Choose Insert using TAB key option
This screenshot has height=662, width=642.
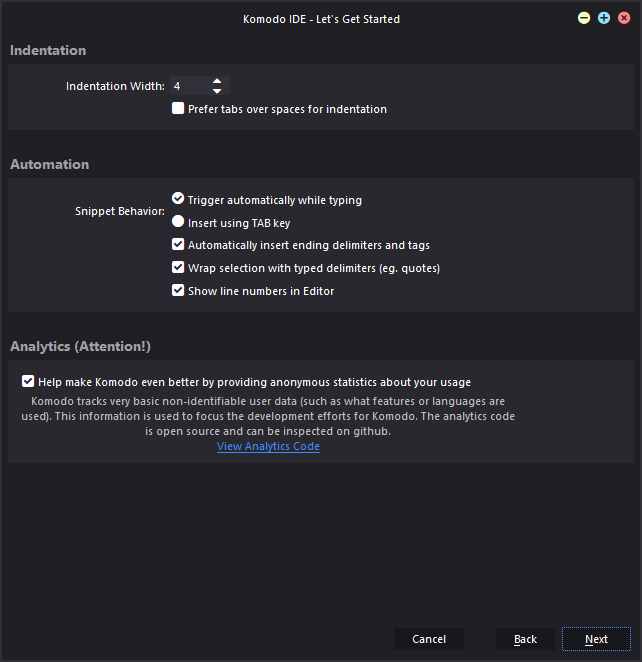coord(178,222)
